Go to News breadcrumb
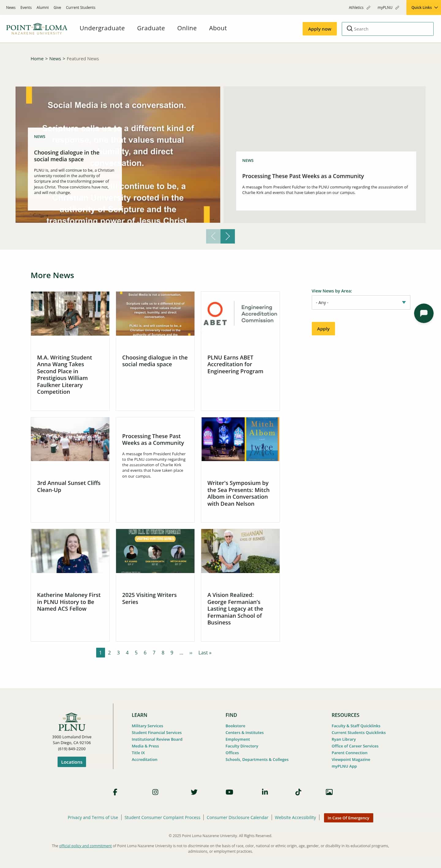This screenshot has width=441, height=868. [55, 59]
